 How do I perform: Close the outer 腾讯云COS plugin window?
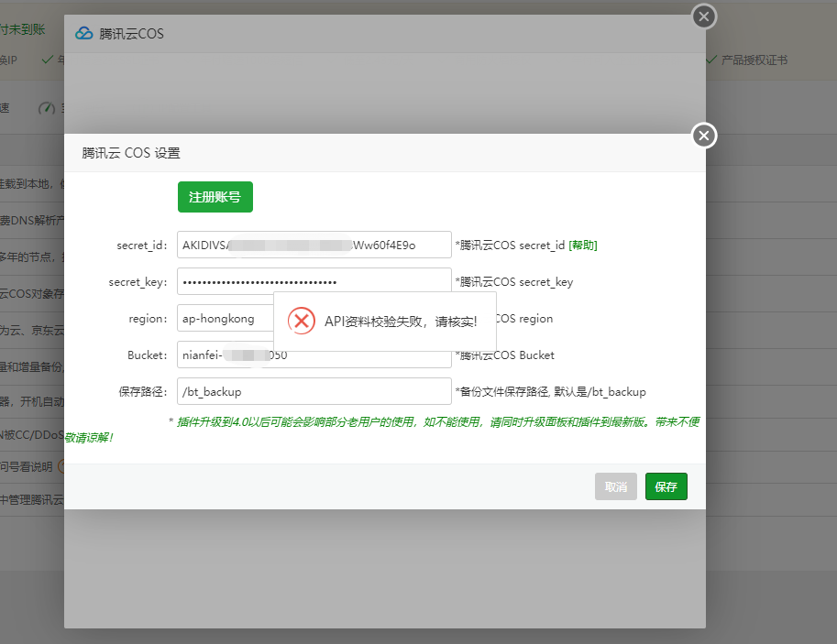click(704, 16)
